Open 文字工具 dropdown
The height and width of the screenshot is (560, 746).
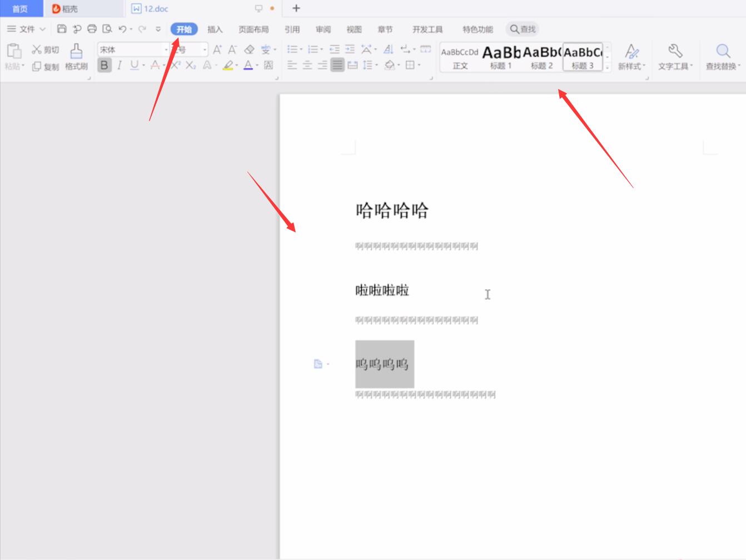point(675,58)
